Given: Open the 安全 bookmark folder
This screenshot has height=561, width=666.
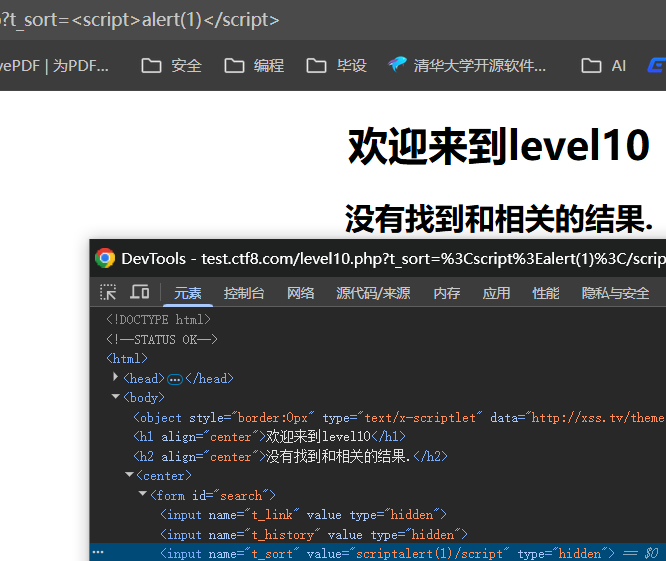Looking at the screenshot, I should 171,66.
